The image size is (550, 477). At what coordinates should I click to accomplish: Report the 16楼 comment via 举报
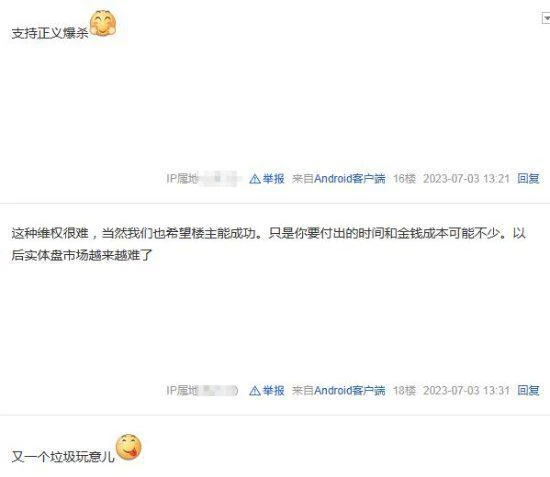[274, 179]
